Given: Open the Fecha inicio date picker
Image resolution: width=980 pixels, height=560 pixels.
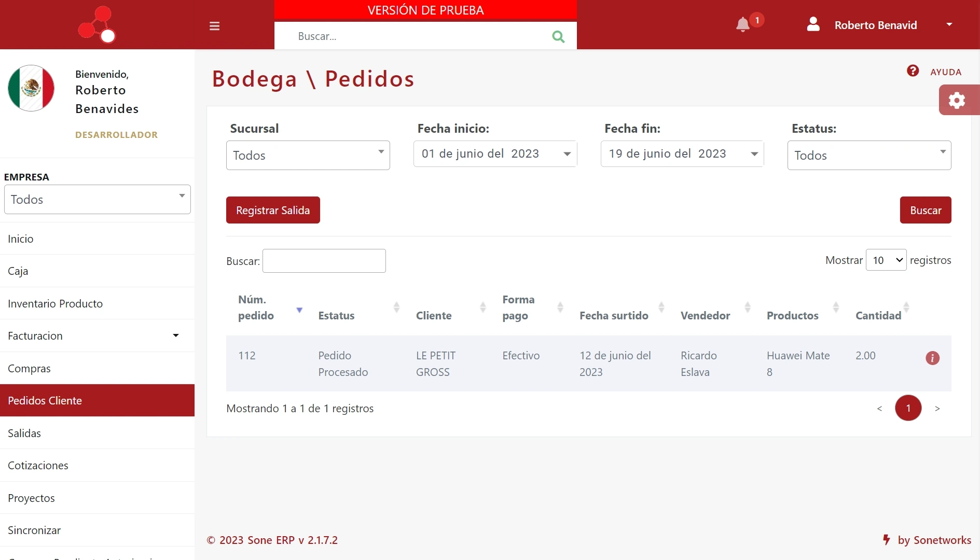Looking at the screenshot, I should pyautogui.click(x=495, y=153).
